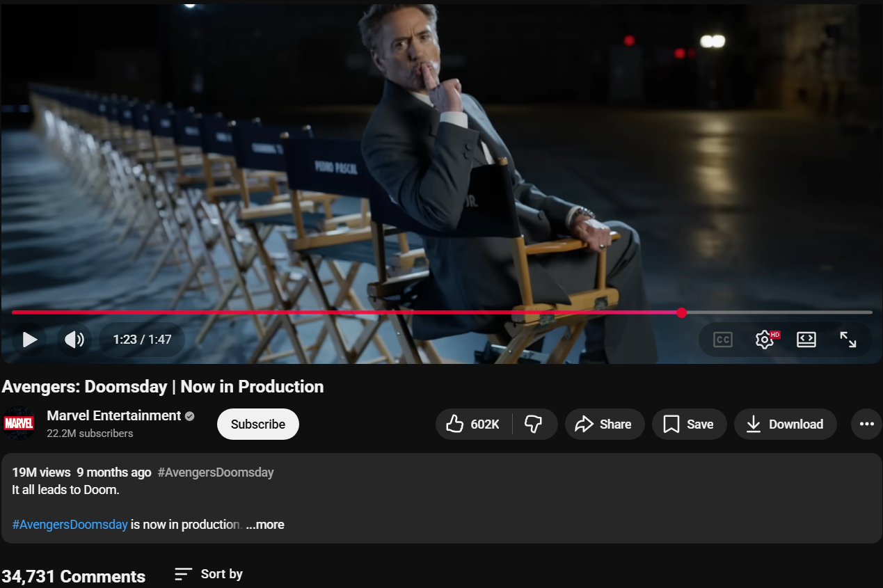
Task: Open the three-dot more actions menu
Action: [x=866, y=424]
